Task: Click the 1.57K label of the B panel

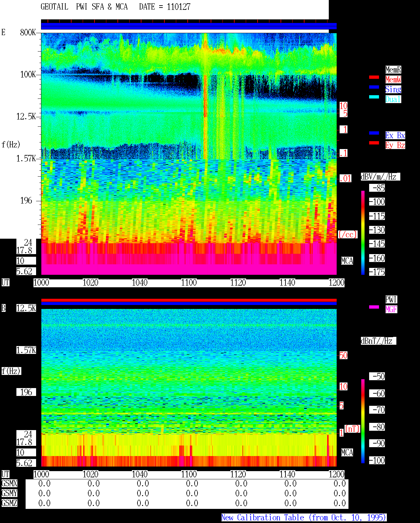Action: pyautogui.click(x=26, y=350)
